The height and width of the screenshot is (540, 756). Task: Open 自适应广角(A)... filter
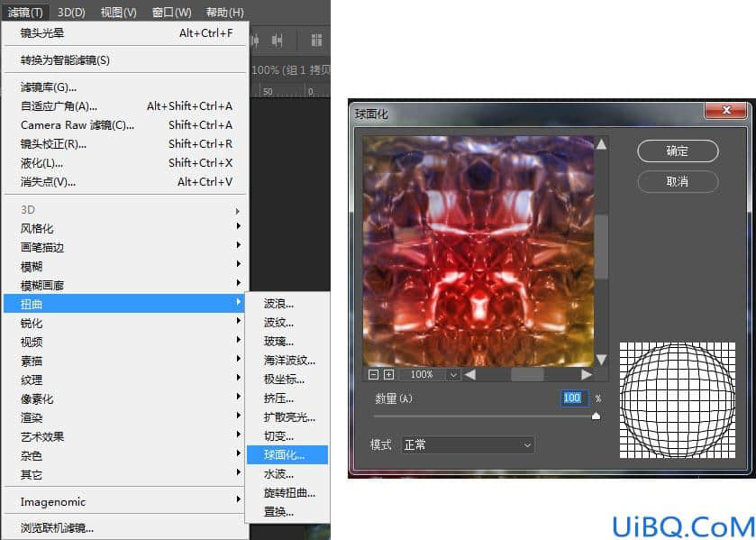tap(126, 106)
